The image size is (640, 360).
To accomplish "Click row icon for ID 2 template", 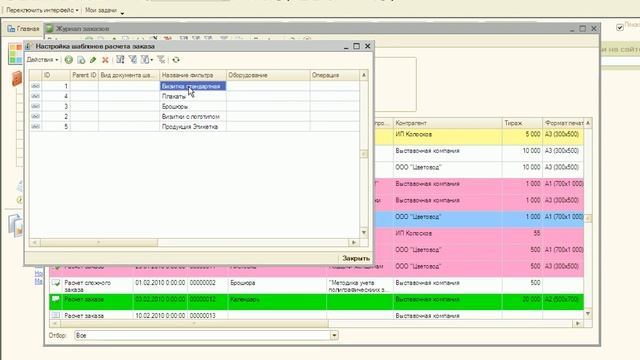I will pos(36,117).
